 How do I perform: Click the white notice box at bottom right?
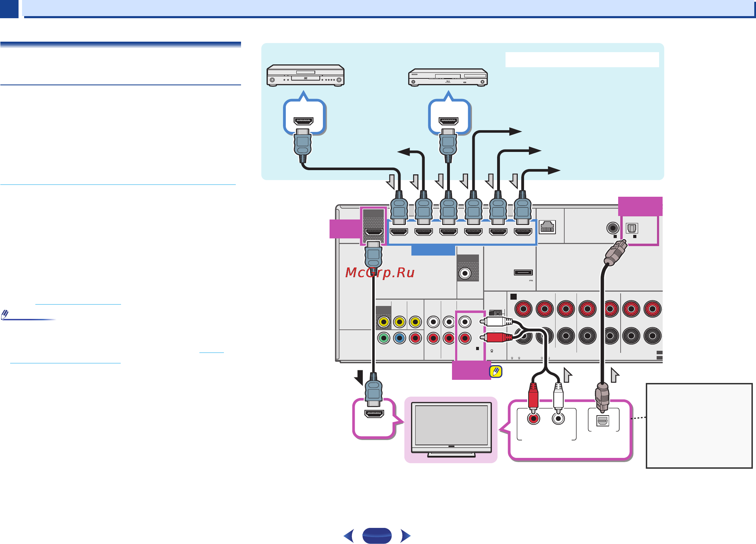click(x=699, y=426)
